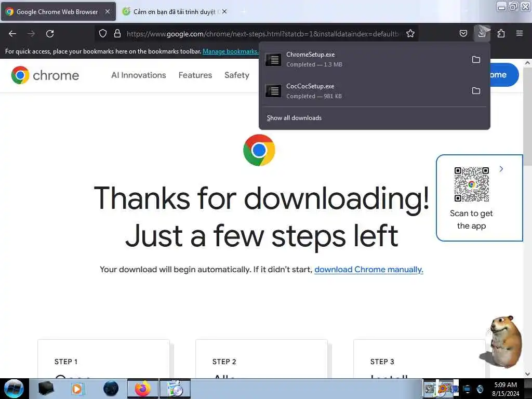Viewport: 532px width, 399px height.
Task: Reload the current page
Action: click(x=50, y=34)
